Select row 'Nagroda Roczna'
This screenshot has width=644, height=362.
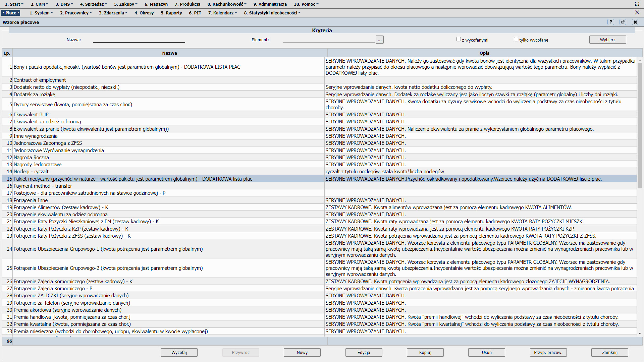pos(319,158)
